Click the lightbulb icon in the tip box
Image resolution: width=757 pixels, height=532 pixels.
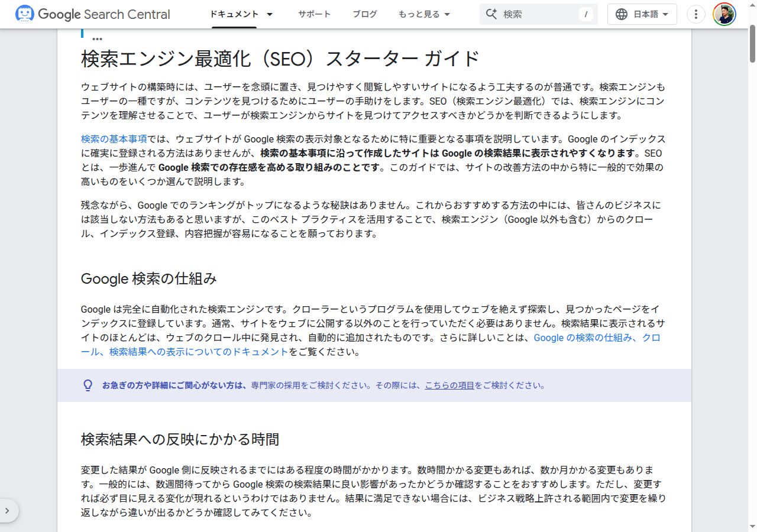pyautogui.click(x=88, y=384)
